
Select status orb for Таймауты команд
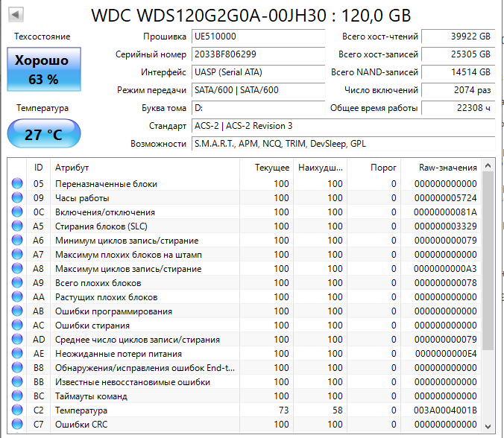click(17, 396)
